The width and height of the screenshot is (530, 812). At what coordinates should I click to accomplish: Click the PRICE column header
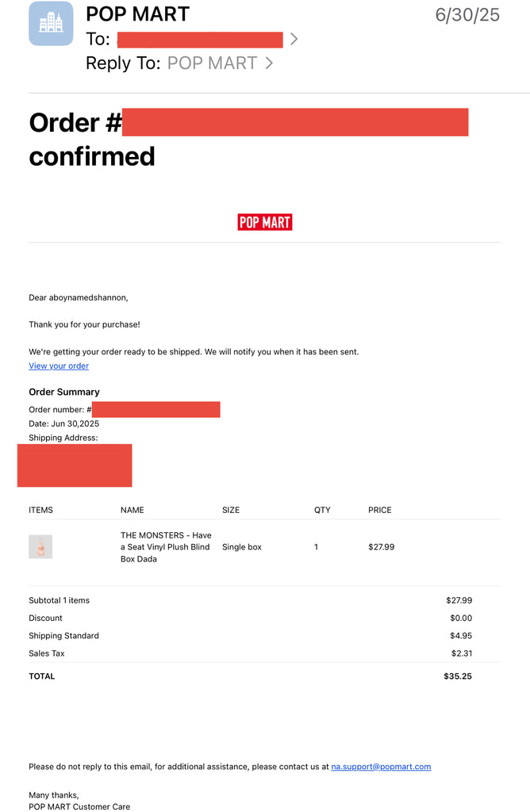click(x=380, y=510)
